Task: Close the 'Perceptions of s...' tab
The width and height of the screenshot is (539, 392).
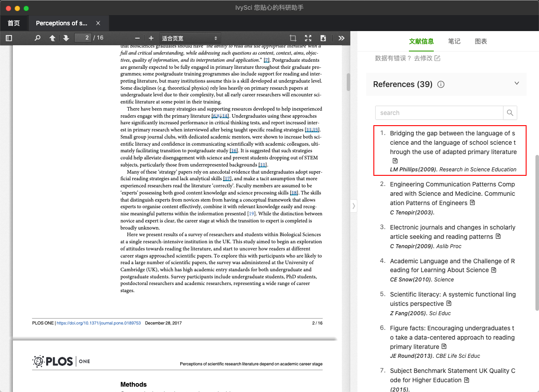Action: click(98, 23)
